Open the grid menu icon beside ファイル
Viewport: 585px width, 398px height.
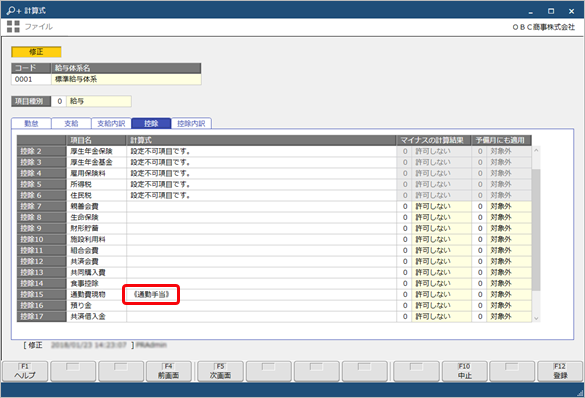click(13, 26)
